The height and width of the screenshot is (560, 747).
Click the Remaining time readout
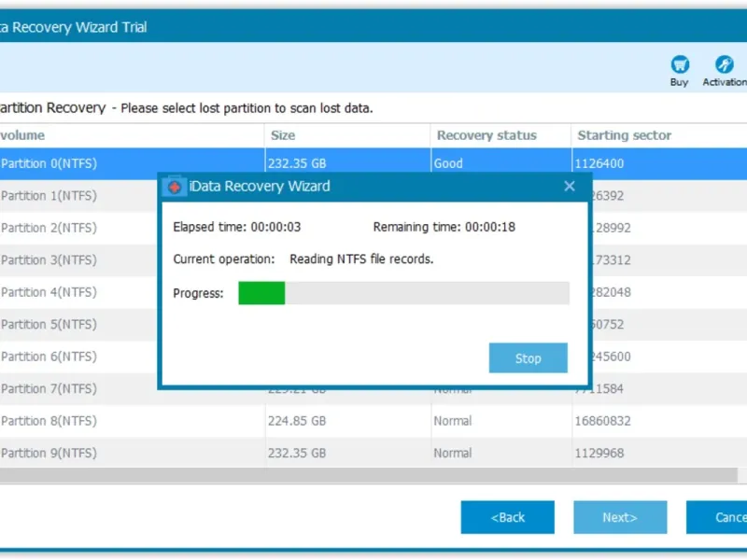444,227
